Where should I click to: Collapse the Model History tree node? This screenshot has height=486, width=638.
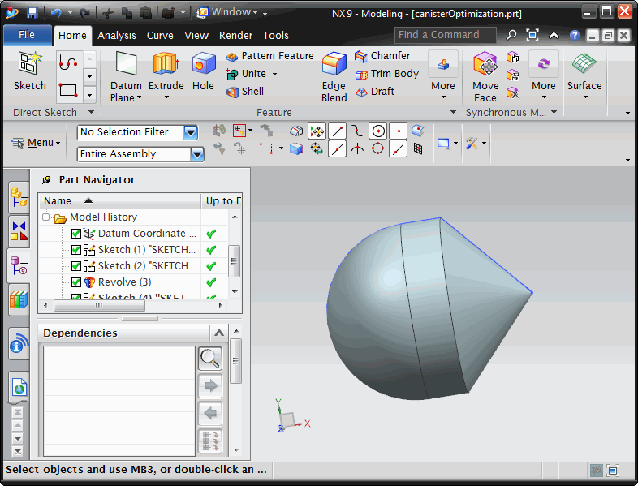point(46,217)
